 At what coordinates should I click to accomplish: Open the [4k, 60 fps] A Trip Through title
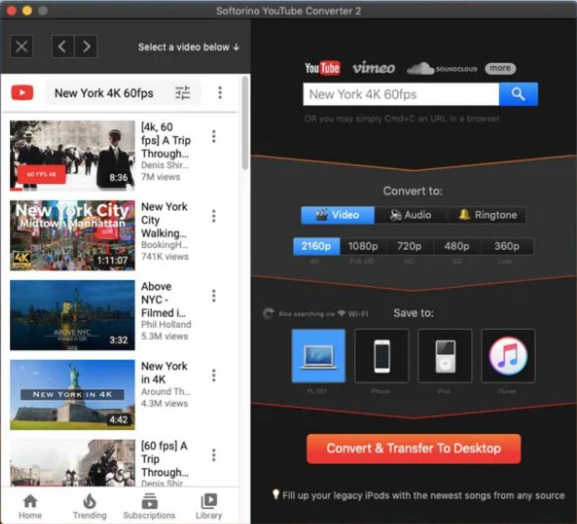tap(166, 140)
